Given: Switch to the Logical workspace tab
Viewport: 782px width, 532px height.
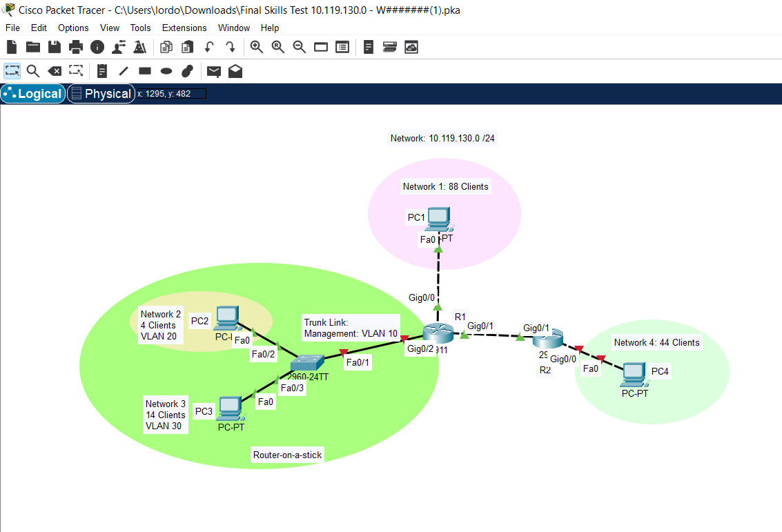Looking at the screenshot, I should [32, 93].
